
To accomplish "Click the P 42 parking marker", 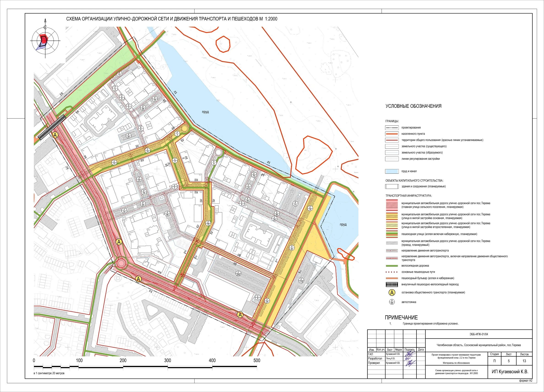I will pos(292,248).
